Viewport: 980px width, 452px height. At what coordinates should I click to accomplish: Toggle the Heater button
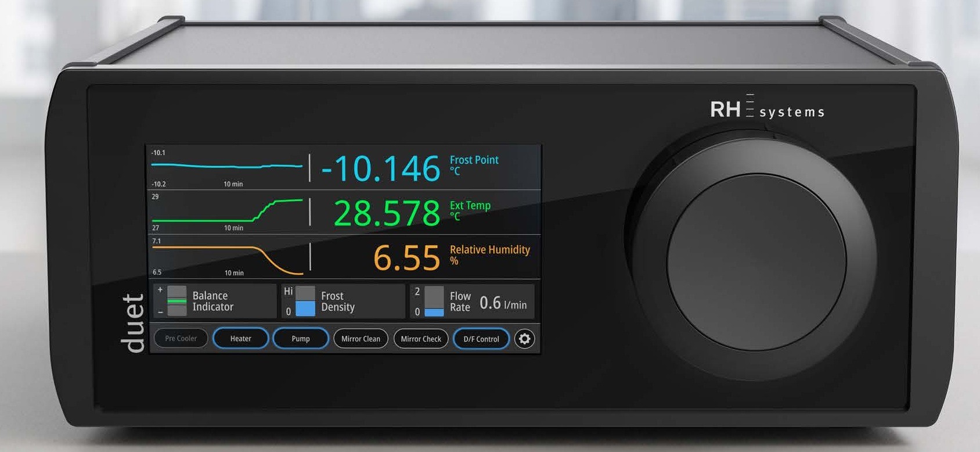(x=240, y=339)
